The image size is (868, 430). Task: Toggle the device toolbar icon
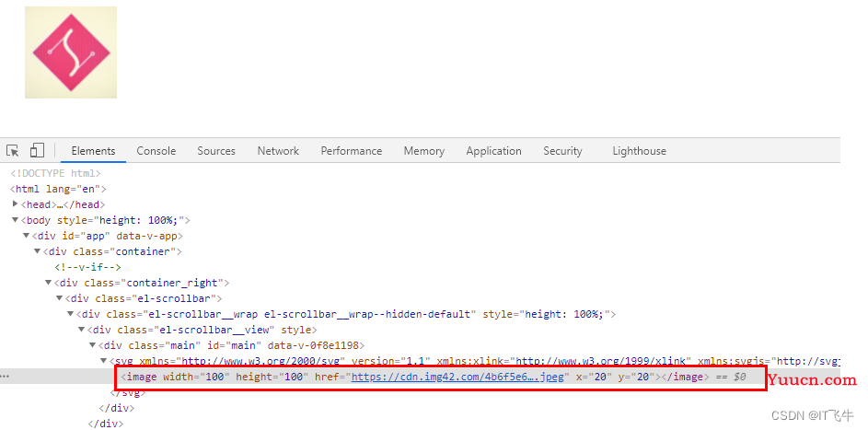(x=37, y=150)
